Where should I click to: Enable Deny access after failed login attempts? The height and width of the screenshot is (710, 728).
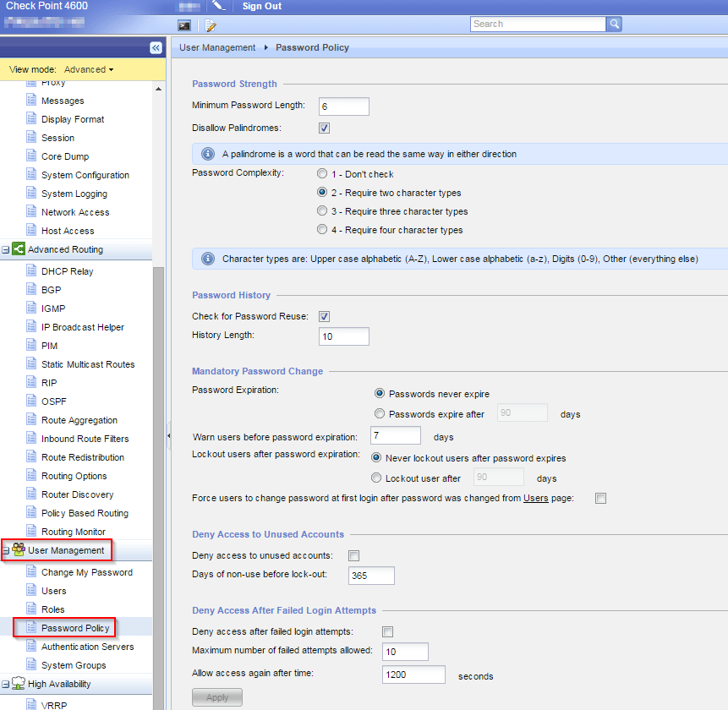pyautogui.click(x=388, y=631)
